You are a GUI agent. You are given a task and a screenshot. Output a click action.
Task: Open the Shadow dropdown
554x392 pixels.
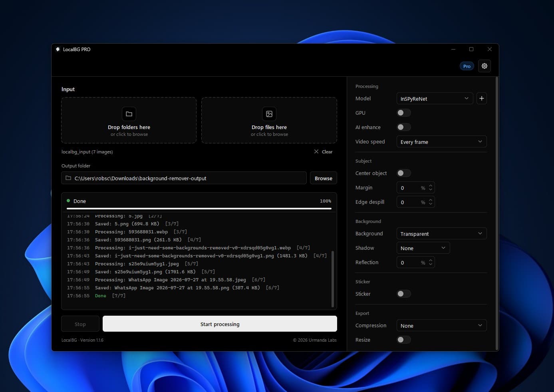423,248
